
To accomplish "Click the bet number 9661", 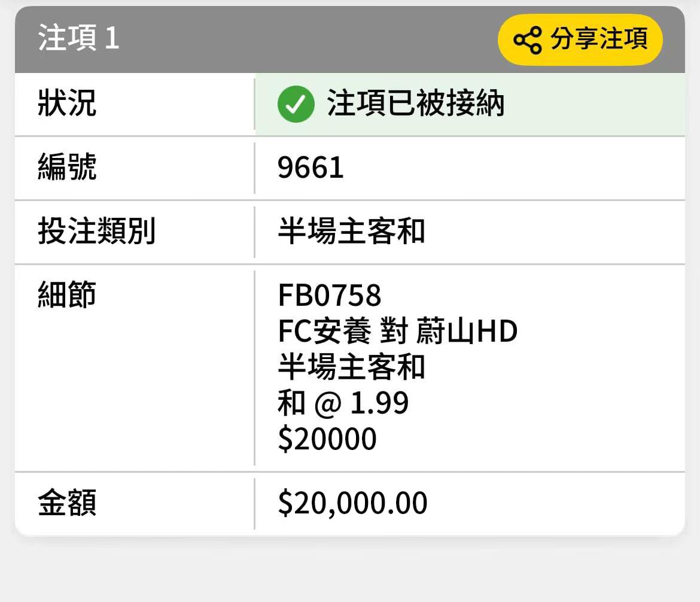I will coord(311,168).
